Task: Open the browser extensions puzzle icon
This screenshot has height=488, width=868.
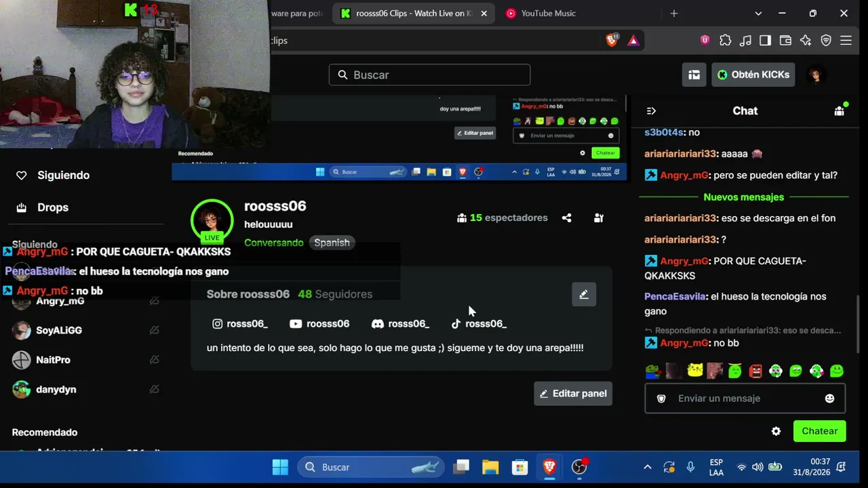Action: (x=725, y=41)
